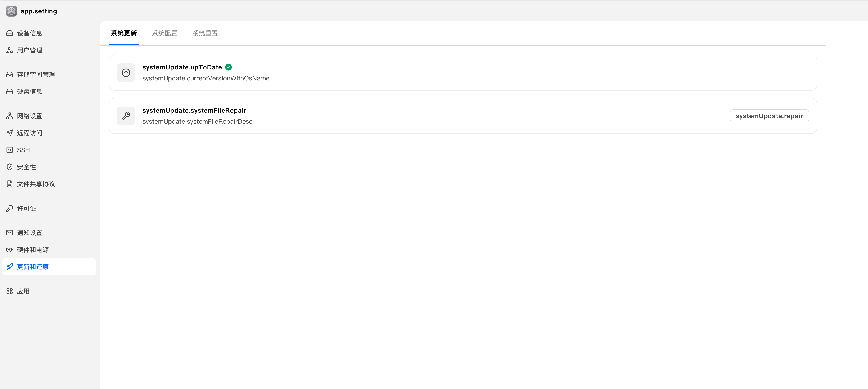
Task: Click the network icon for 网络设置
Action: [10, 116]
